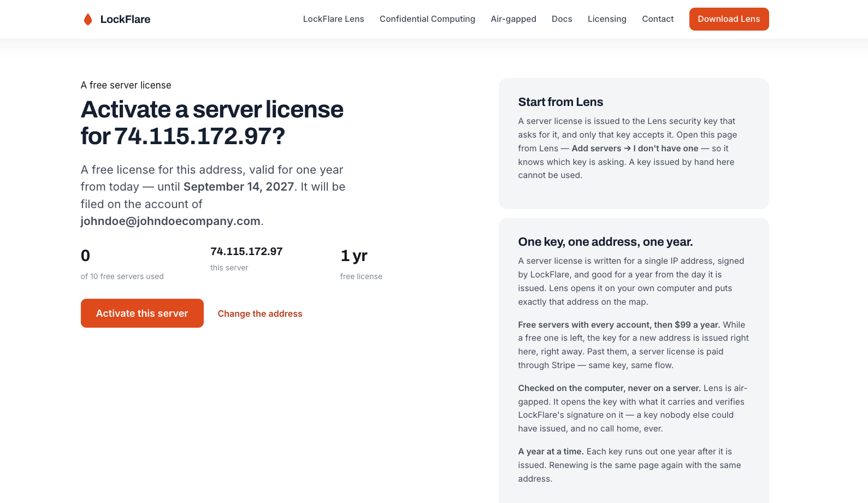Click 'Free servers with every account' paragraph lead
The width and height of the screenshot is (868, 503).
pos(619,324)
